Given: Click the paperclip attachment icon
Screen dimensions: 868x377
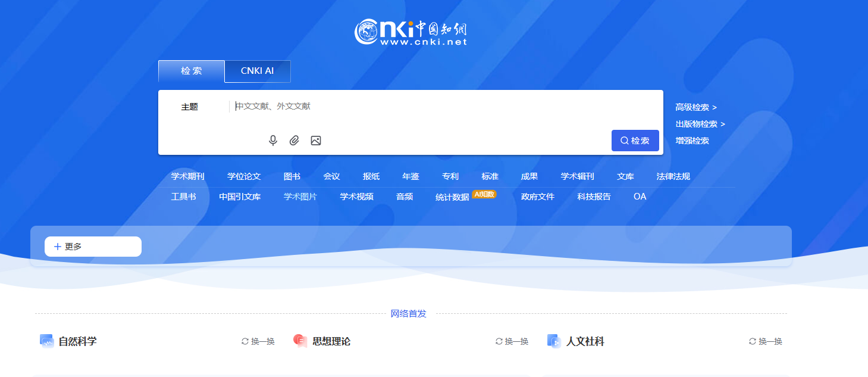Looking at the screenshot, I should pos(294,141).
